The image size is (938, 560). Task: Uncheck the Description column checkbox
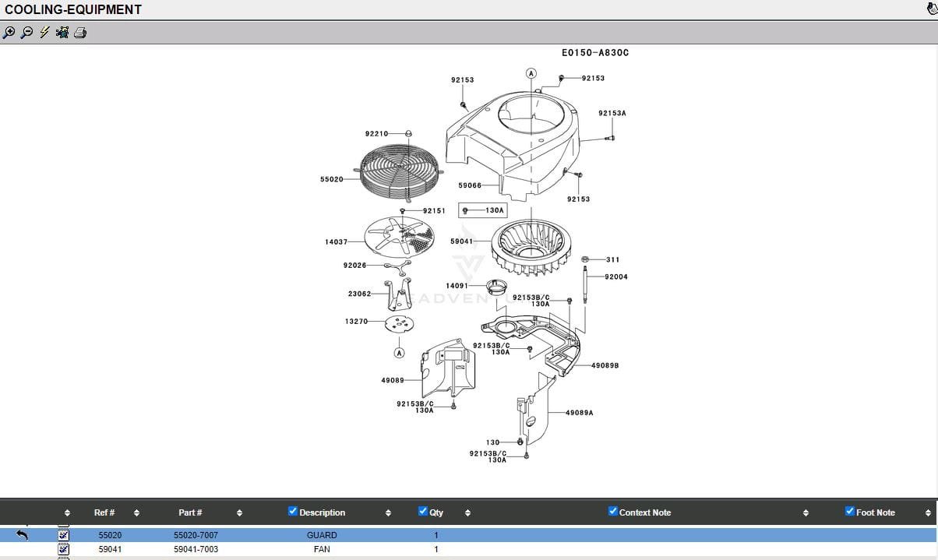point(293,512)
